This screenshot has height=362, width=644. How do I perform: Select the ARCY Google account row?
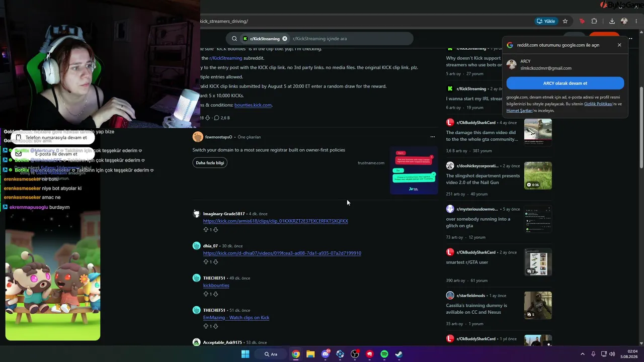point(565,65)
